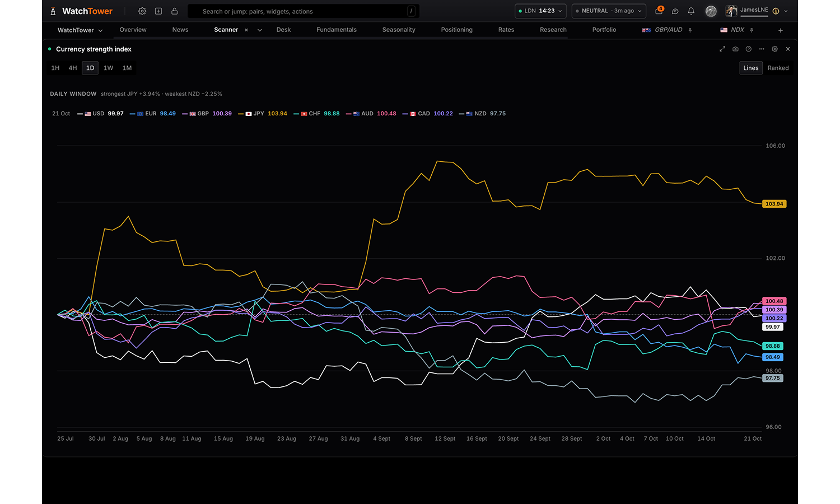Open the Currency strength widget settings gear
Image resolution: width=840 pixels, height=504 pixels.
coord(775,49)
